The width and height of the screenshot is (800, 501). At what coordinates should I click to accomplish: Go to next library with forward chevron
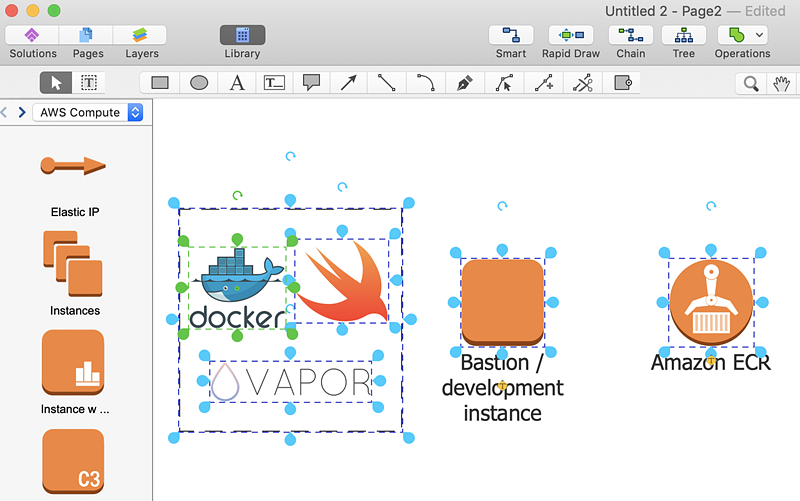coord(21,113)
